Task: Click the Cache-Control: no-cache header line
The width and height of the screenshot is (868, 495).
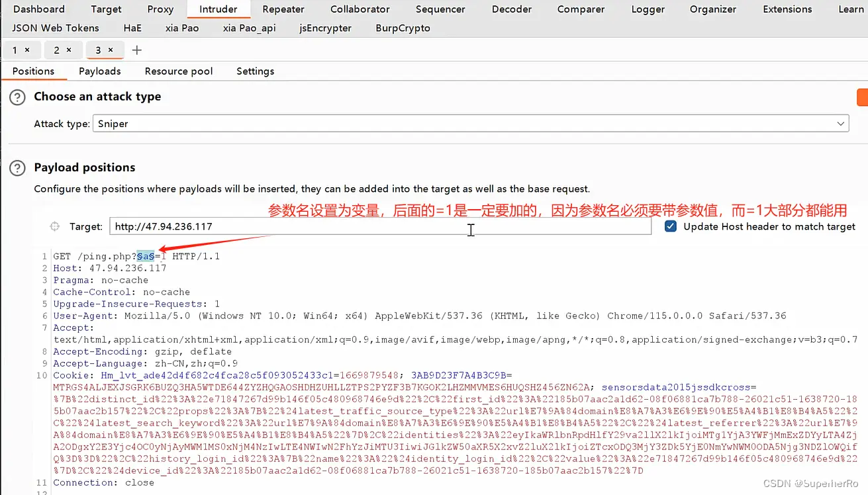Action: 121,292
